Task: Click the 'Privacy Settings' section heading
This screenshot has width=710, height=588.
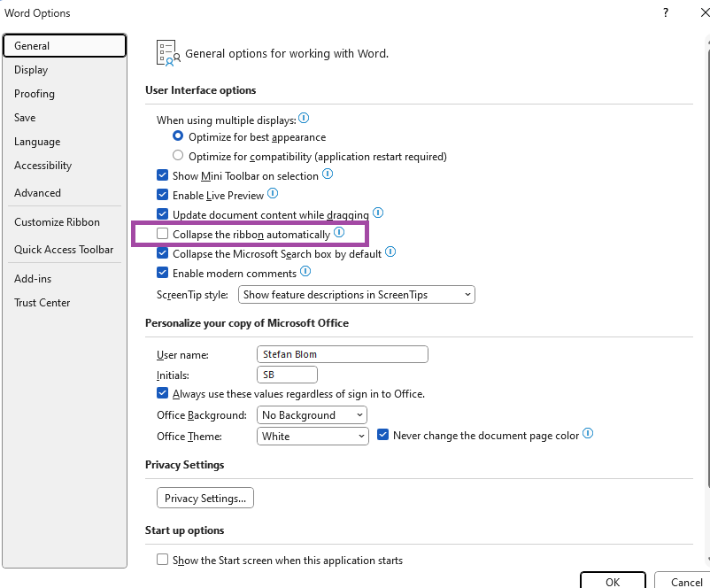Action: coord(184,465)
